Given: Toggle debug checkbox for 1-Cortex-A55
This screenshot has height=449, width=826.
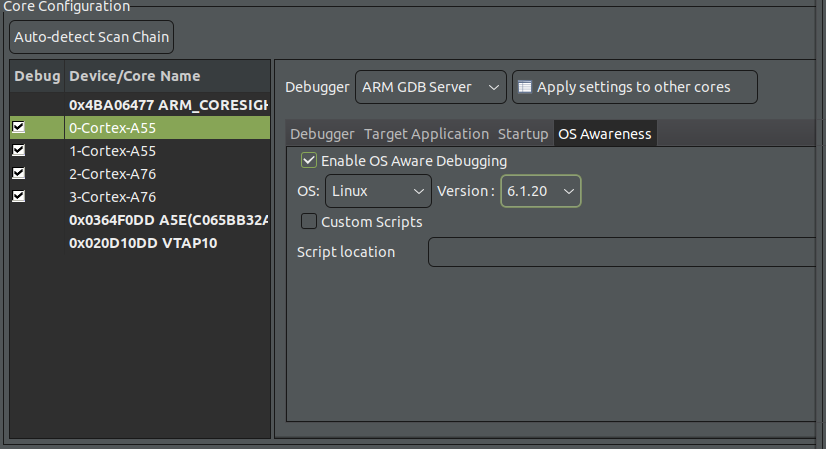Looking at the screenshot, I should [x=18, y=151].
